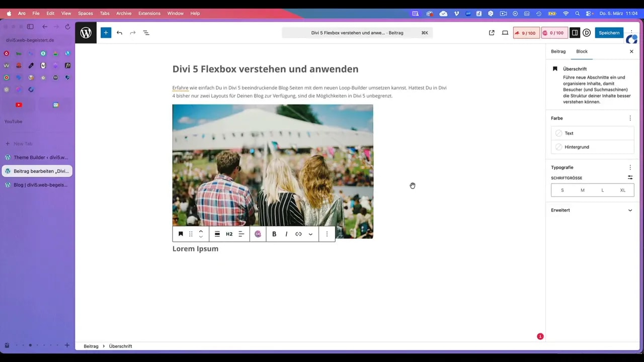The width and height of the screenshot is (644, 362).
Task: Click the undo arrow in the editor toolbar
Action: point(119,33)
